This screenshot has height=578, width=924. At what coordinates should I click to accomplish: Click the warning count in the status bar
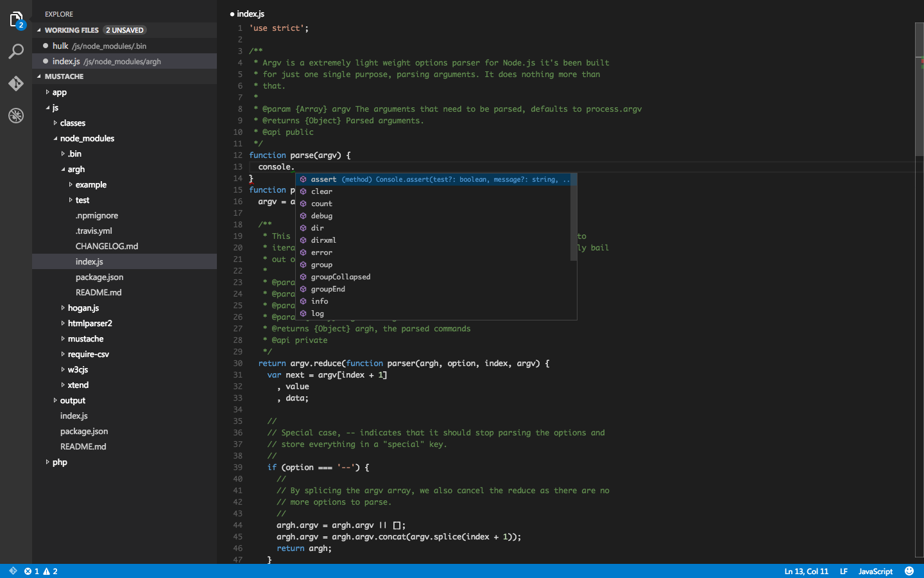tap(49, 571)
